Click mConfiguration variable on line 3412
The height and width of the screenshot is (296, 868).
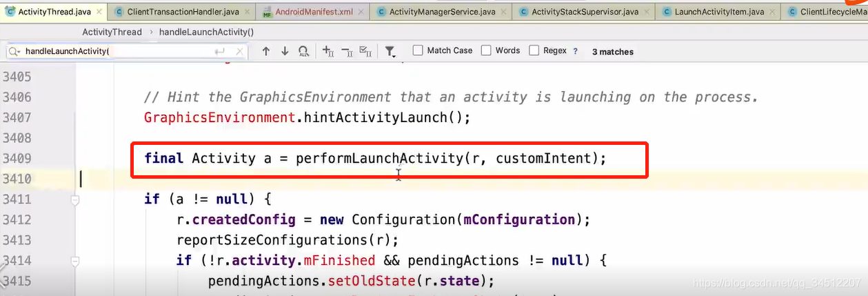point(518,220)
